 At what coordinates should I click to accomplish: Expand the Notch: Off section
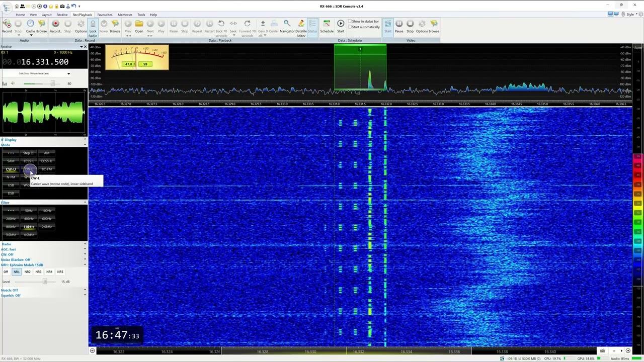pos(43,290)
